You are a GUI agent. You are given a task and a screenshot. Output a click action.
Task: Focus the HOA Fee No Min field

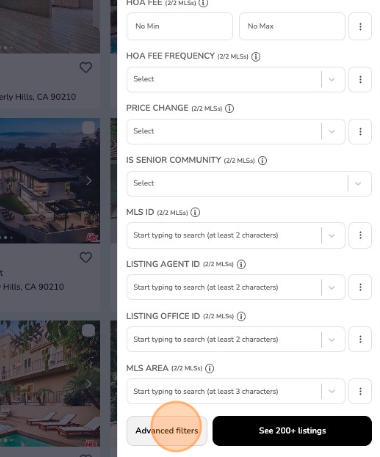click(179, 26)
